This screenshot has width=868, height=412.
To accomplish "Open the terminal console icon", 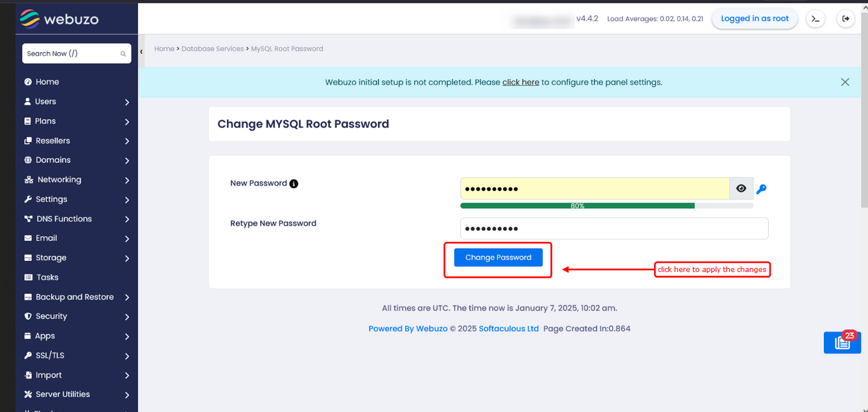I will pos(815,19).
